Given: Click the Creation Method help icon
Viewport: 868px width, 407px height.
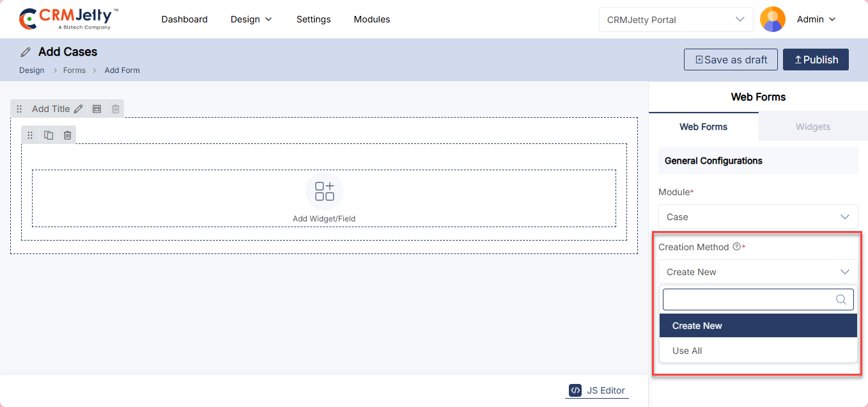Looking at the screenshot, I should [736, 247].
